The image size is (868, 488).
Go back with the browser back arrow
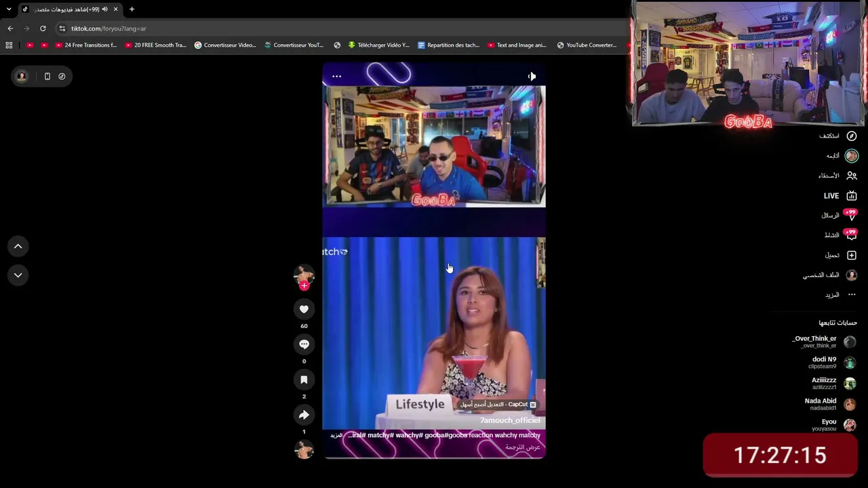(10, 28)
